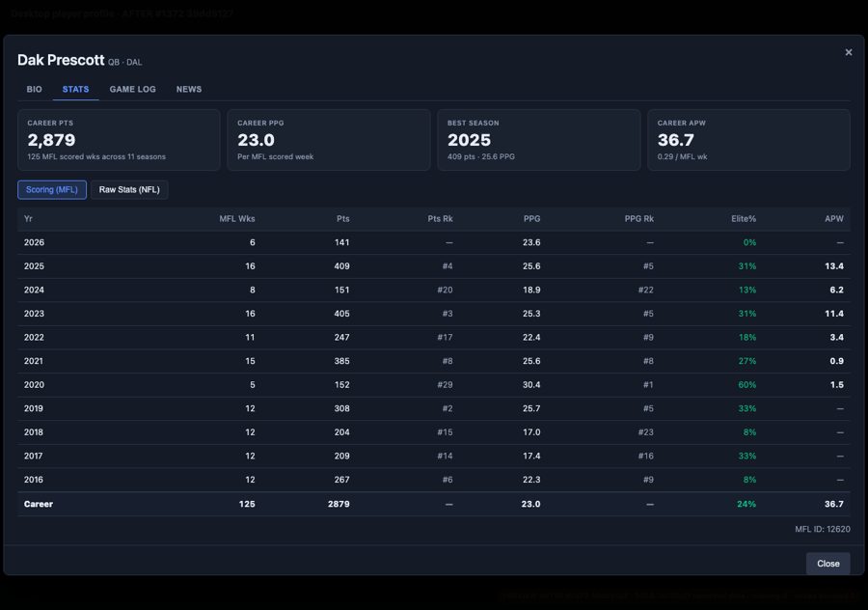Select the STATS tab
The width and height of the screenshot is (868, 610).
(x=76, y=89)
